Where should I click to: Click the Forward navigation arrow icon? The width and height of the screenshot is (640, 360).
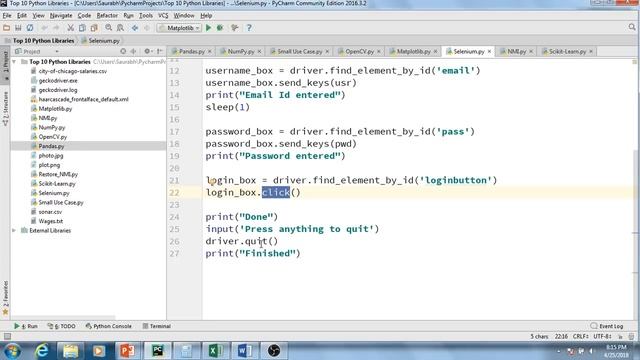147,28
